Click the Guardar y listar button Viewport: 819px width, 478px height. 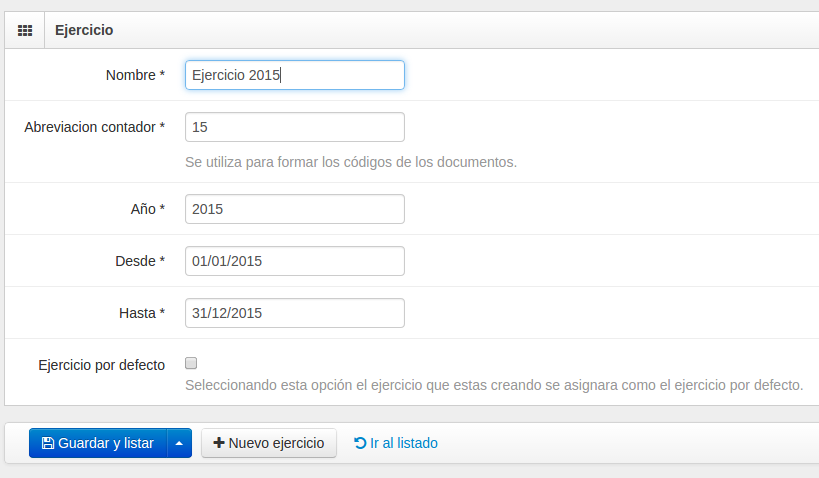pyautogui.click(x=98, y=443)
